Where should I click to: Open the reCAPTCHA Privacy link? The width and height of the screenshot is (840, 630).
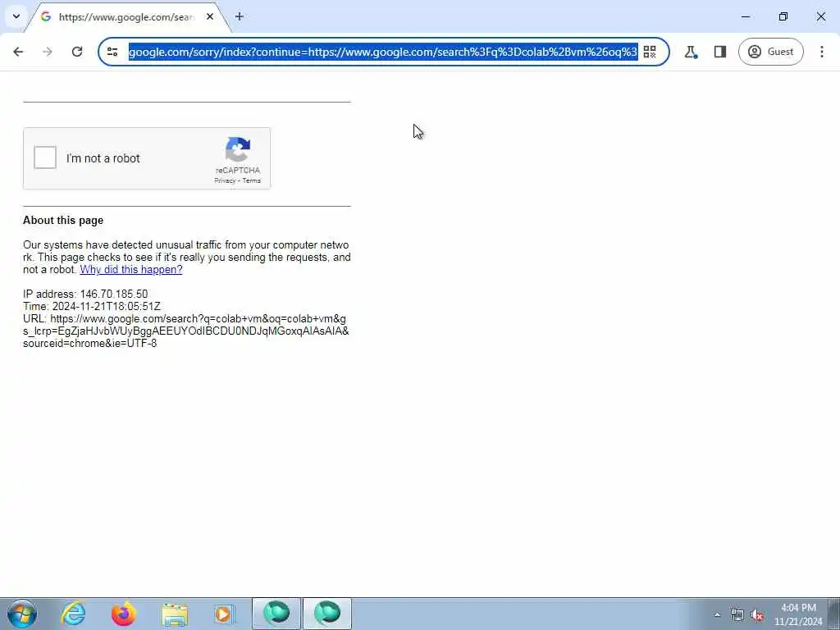225,180
